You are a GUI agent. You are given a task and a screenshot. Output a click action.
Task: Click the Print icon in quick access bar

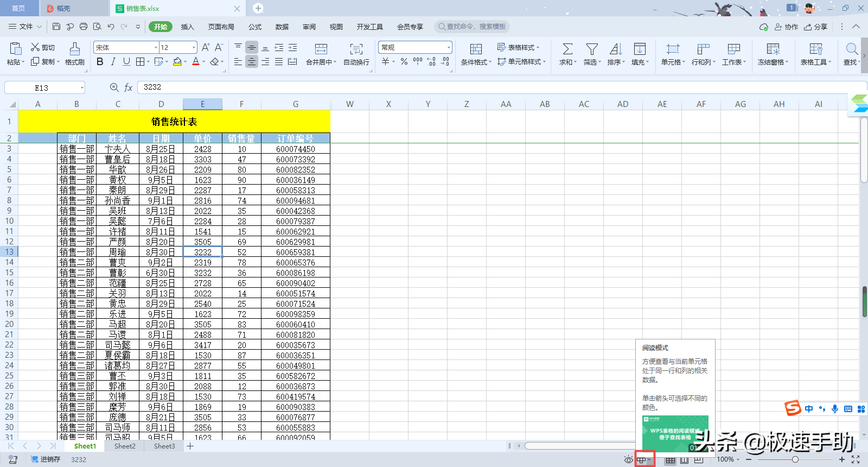pyautogui.click(x=84, y=26)
